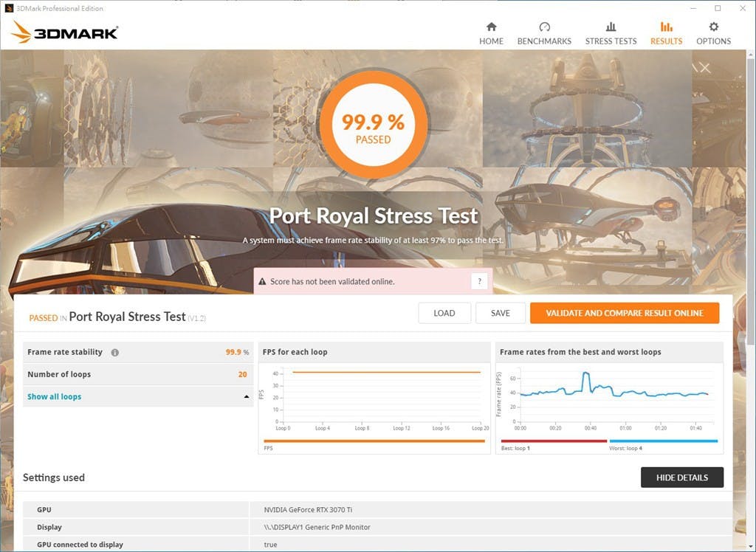
Task: Click the Frame rate stability info icon
Action: click(x=114, y=353)
